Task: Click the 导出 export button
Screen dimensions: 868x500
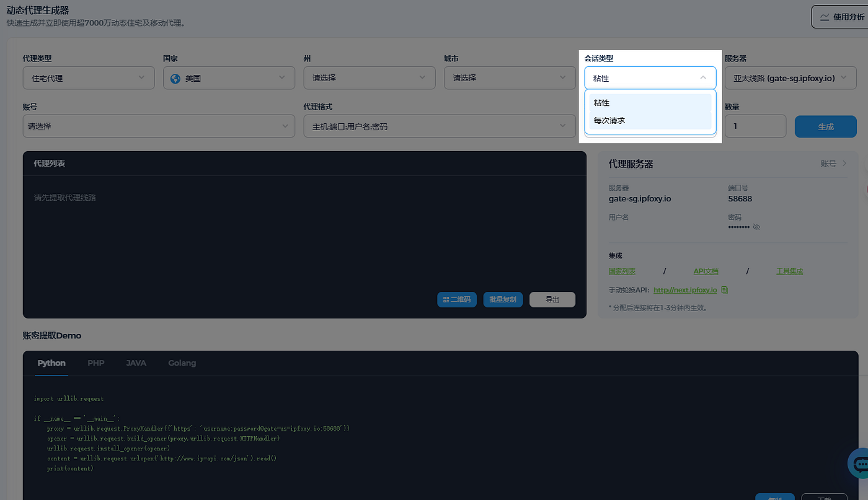Action: pyautogui.click(x=552, y=299)
